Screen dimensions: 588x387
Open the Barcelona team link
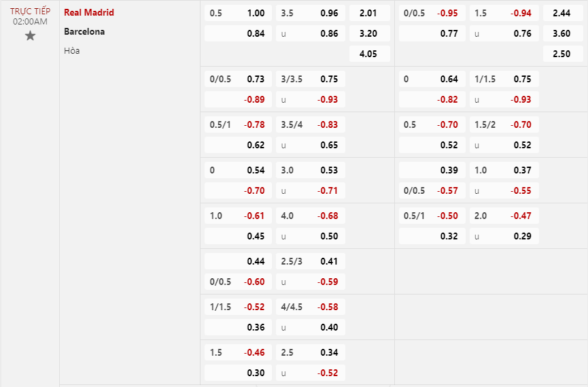coord(84,31)
